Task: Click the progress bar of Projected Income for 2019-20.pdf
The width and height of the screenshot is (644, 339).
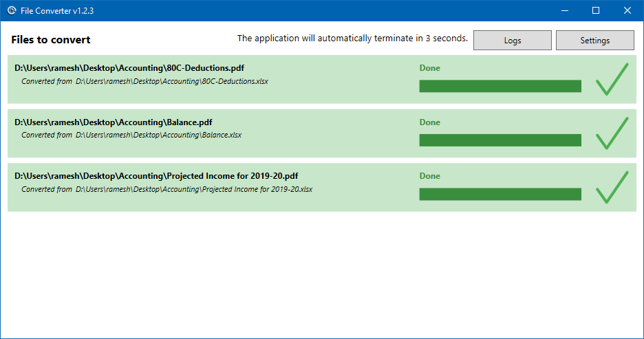Action: click(x=500, y=194)
